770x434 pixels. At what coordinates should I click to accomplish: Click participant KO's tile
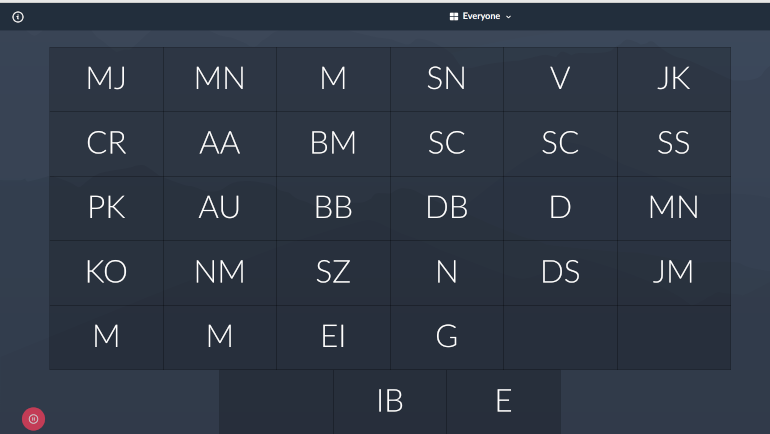click(x=106, y=273)
